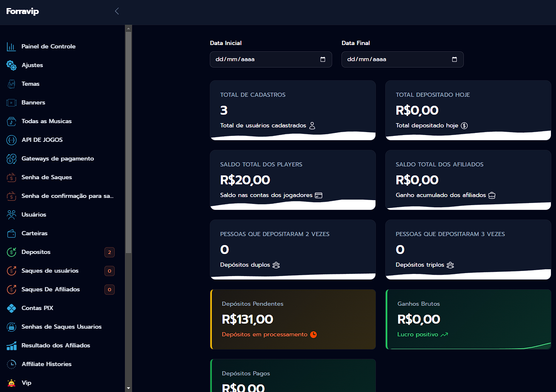Image resolution: width=556 pixels, height=392 pixels.
Task: Click the Todas as Musicas icon
Action: tap(11, 121)
